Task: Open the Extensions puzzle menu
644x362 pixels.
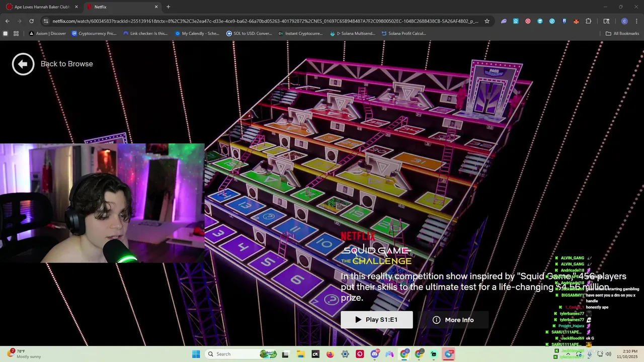Action: coord(588,21)
